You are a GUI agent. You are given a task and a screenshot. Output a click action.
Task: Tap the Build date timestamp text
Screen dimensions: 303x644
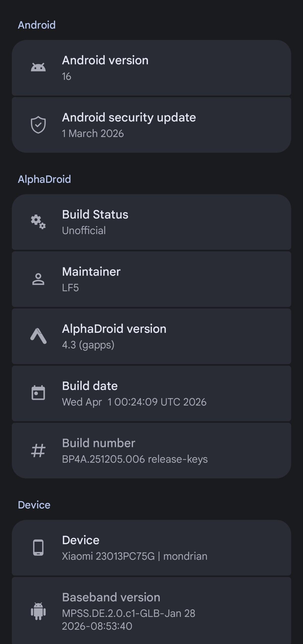click(134, 402)
